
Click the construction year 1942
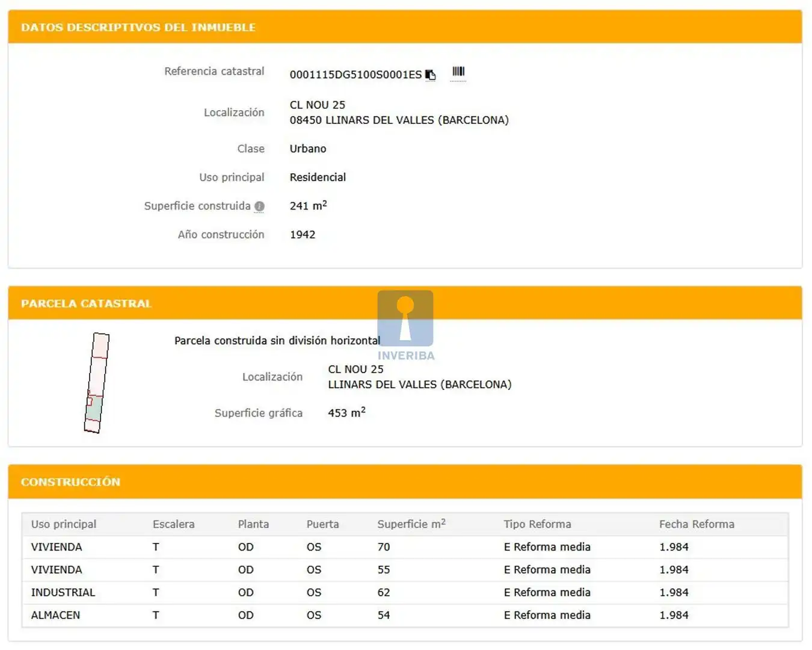point(303,235)
